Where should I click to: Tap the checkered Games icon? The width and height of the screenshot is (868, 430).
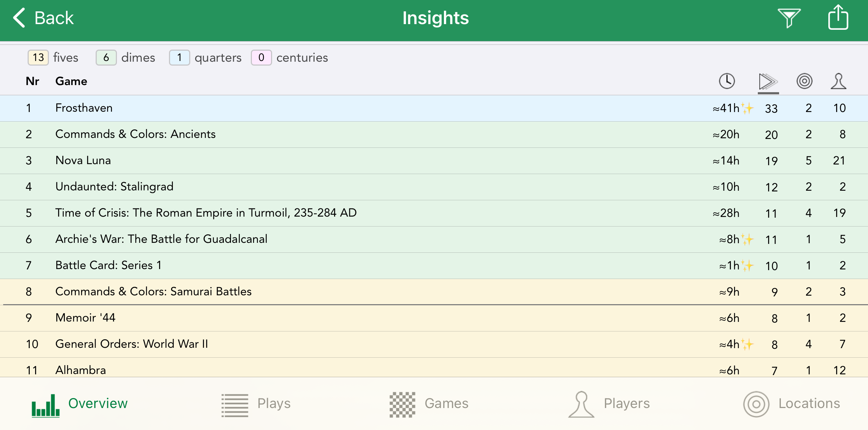[x=402, y=404]
